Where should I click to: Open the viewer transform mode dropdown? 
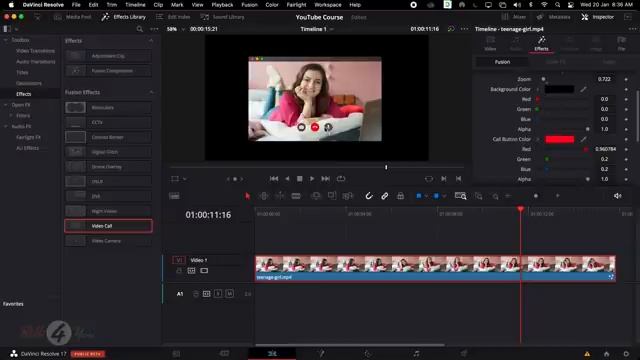point(185,179)
